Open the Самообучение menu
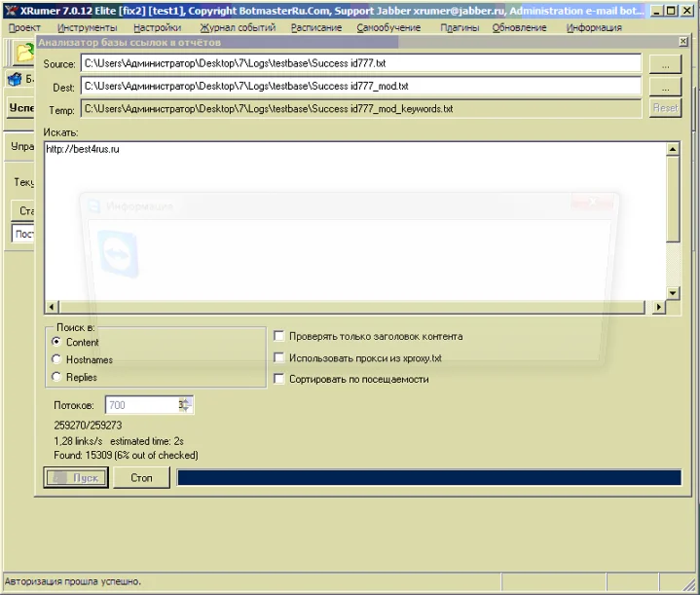 pos(388,27)
